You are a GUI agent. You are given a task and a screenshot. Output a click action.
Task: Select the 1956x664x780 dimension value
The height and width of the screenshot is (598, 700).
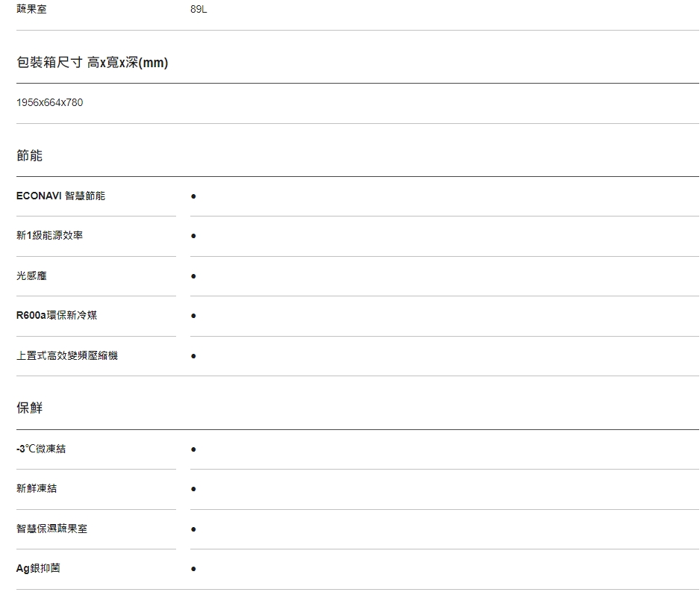pyautogui.click(x=50, y=102)
